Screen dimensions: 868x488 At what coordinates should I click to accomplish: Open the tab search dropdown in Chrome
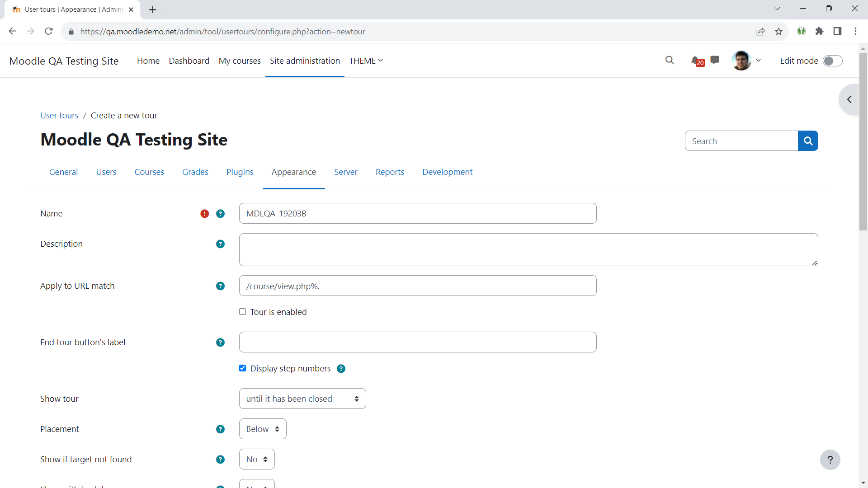coord(777,9)
